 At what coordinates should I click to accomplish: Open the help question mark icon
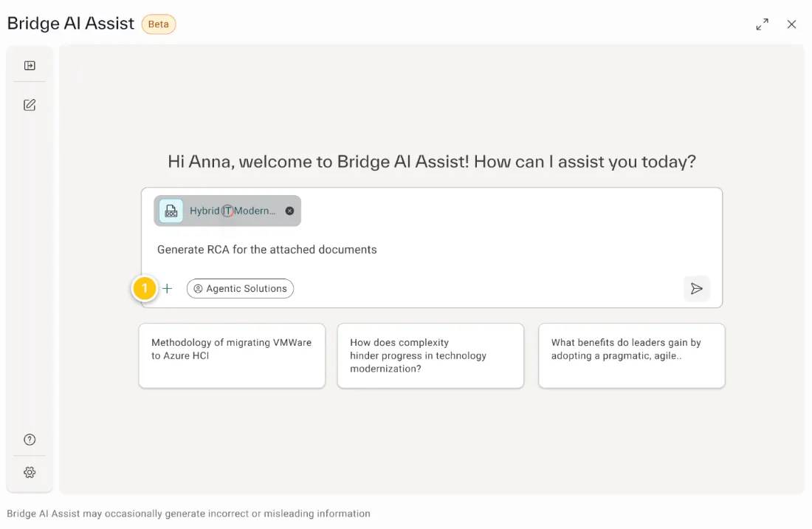pos(30,440)
